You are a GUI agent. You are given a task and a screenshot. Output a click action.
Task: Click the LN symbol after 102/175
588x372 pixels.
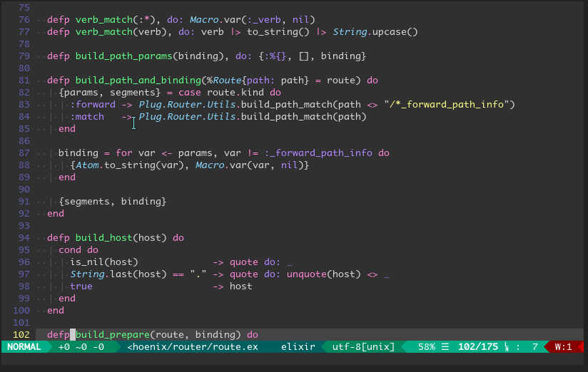click(x=507, y=347)
